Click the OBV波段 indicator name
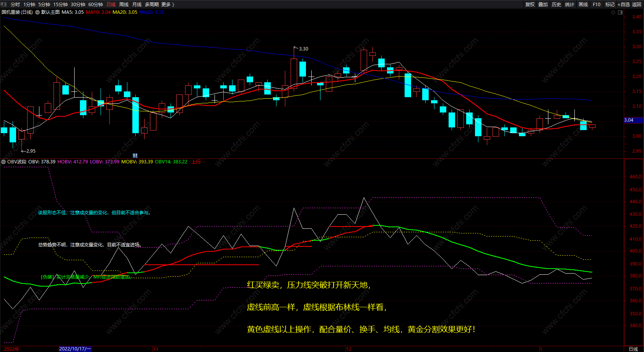The width and height of the screenshot is (644, 352). 17,162
